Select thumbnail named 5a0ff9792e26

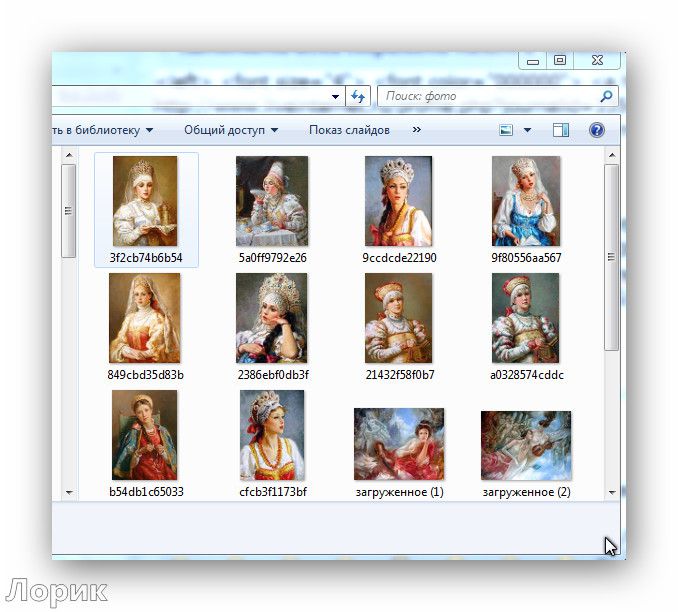tap(272, 201)
